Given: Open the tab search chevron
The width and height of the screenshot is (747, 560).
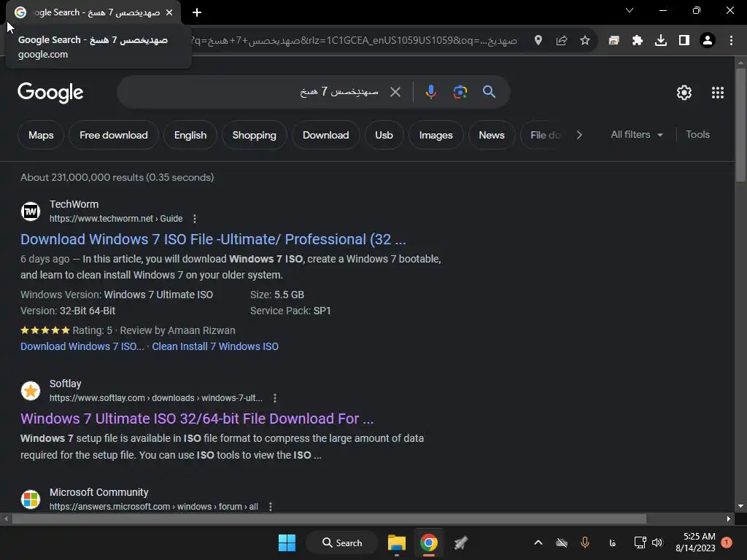Looking at the screenshot, I should pyautogui.click(x=630, y=10).
